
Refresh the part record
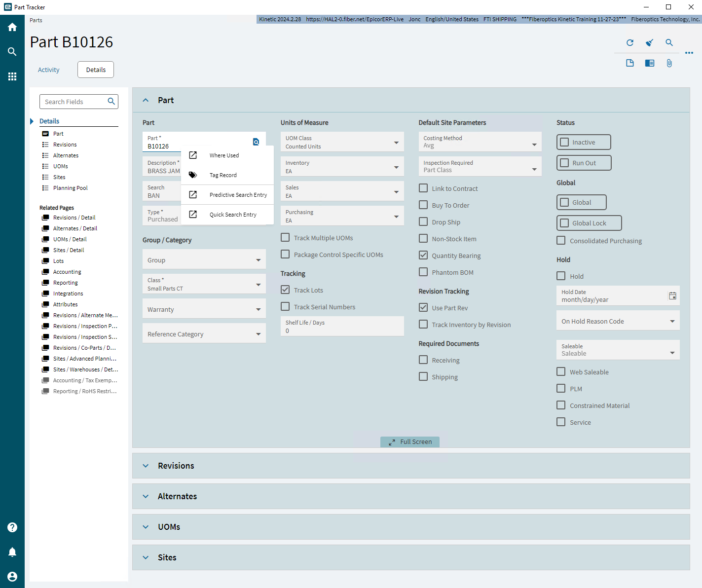630,43
